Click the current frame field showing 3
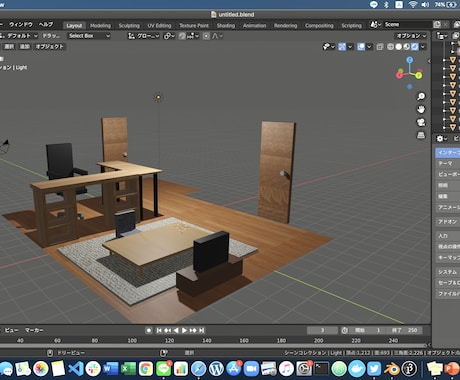The image size is (460, 380). click(322, 330)
